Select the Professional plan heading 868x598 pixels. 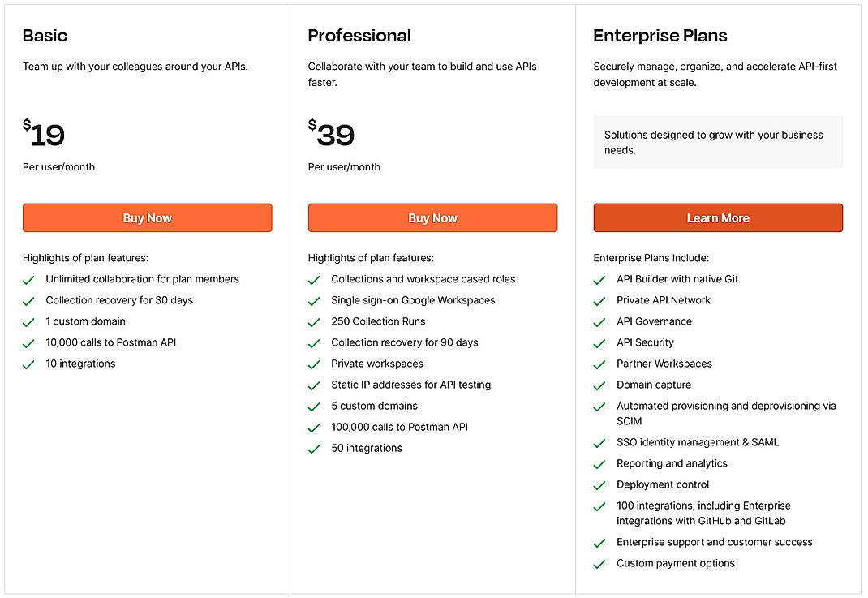[x=359, y=36]
